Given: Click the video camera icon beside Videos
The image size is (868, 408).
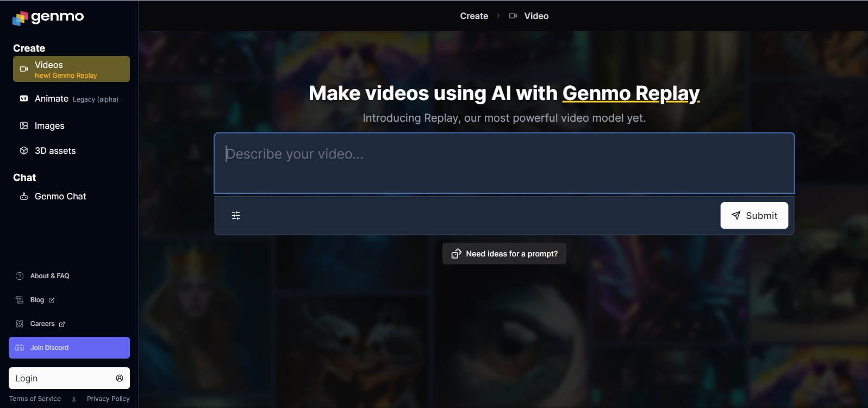Looking at the screenshot, I should [24, 69].
